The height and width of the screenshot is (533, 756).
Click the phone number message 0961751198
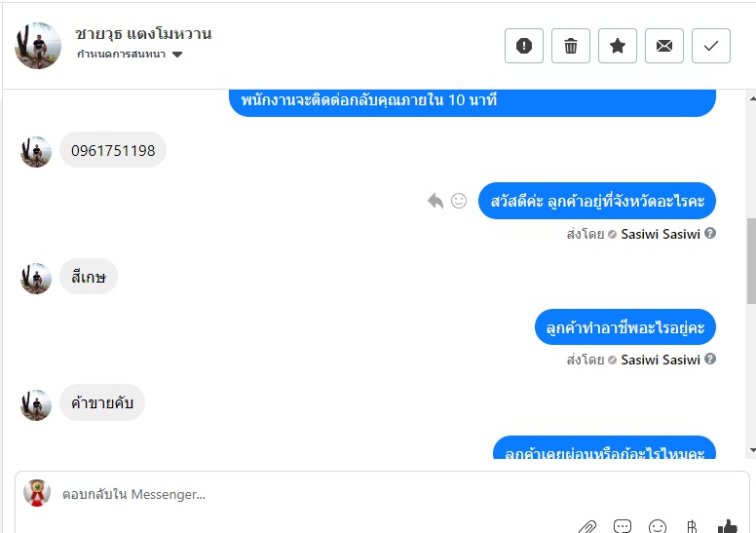[113, 150]
